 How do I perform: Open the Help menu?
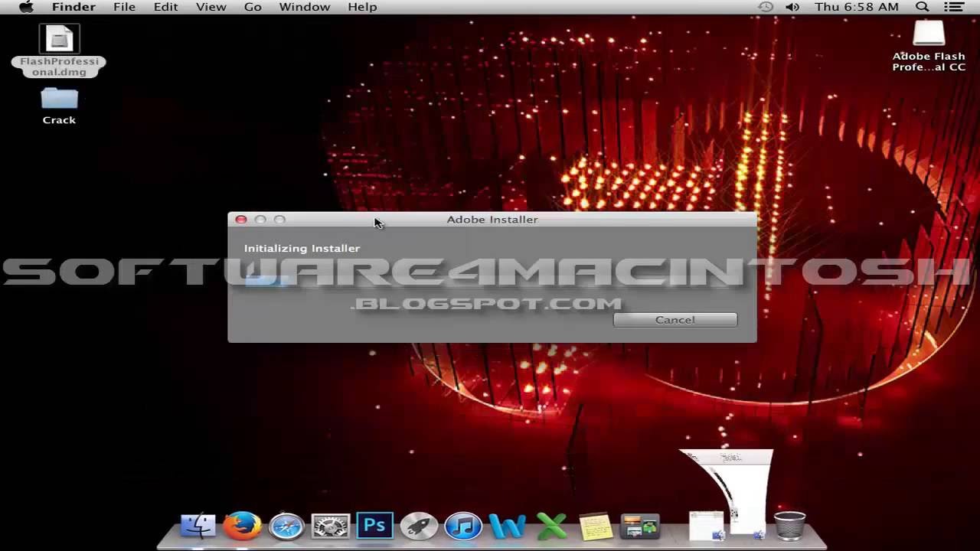[362, 7]
